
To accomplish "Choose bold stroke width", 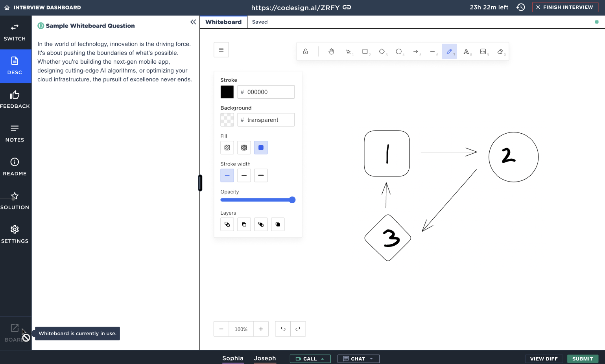I will 244,175.
